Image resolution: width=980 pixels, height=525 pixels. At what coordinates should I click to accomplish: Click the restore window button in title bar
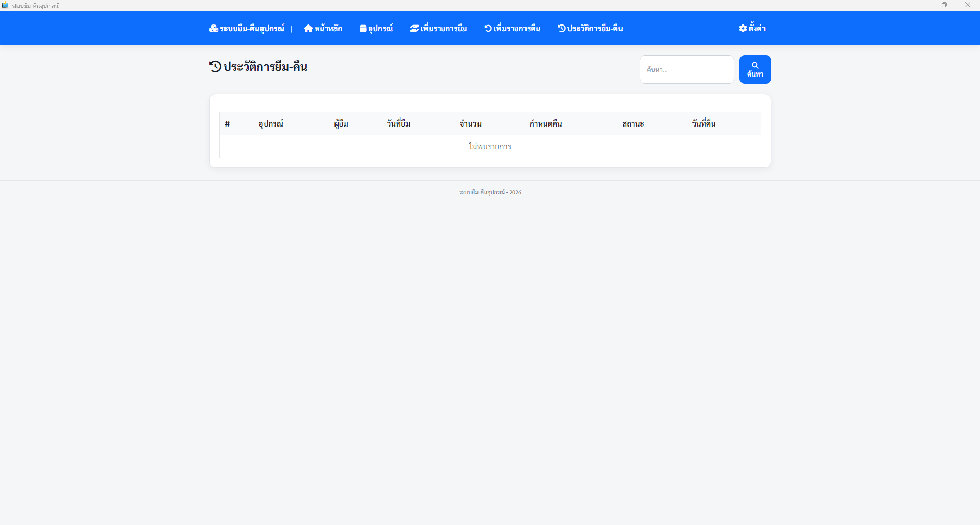coord(944,5)
